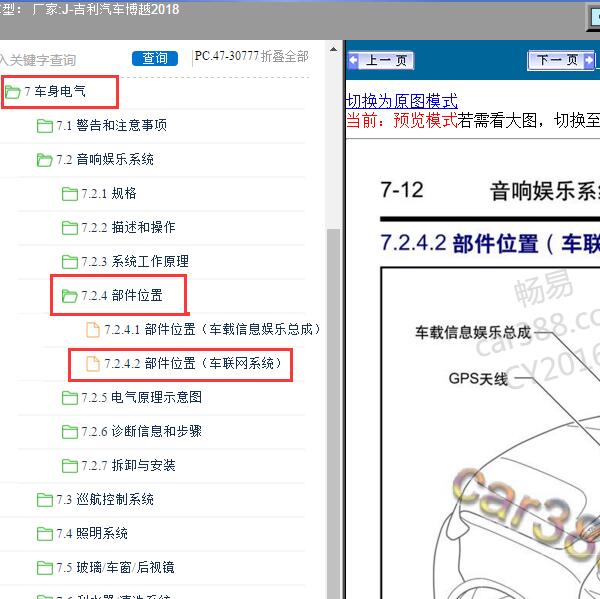
Task: Click document icon of 7.2.4.1 部件位置
Action: (x=93, y=330)
